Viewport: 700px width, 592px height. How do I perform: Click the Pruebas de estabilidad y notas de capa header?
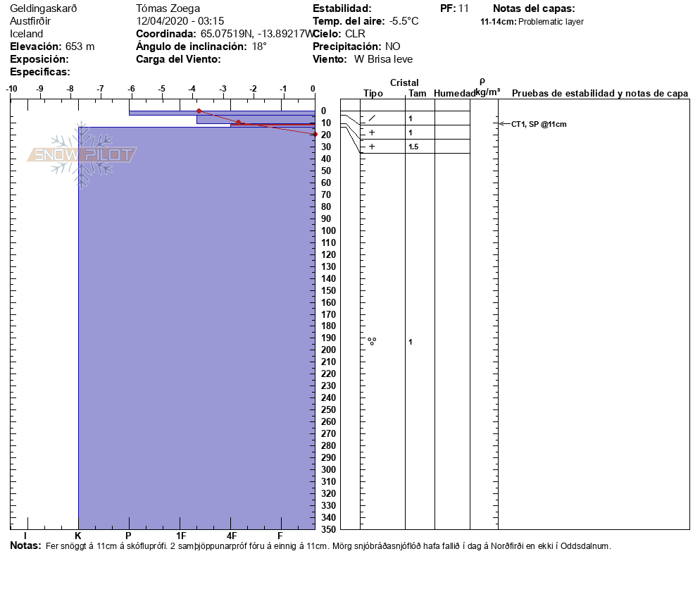click(600, 93)
